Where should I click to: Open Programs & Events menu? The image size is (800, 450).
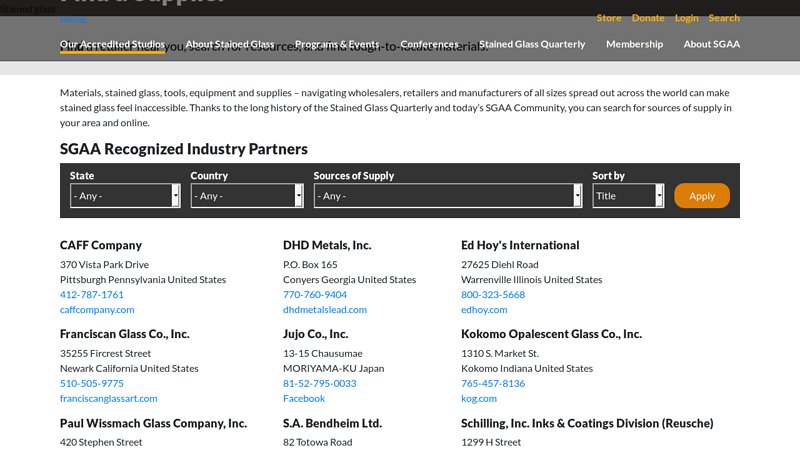click(x=337, y=44)
